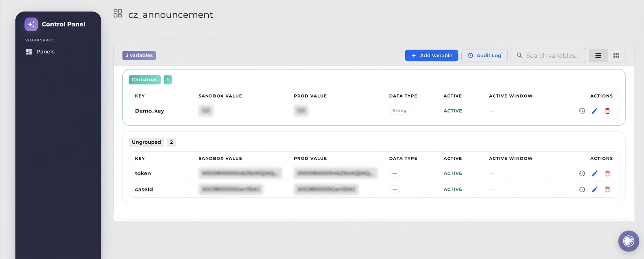Click the String data type badge
Screen dimensions: 644x259
(399, 111)
